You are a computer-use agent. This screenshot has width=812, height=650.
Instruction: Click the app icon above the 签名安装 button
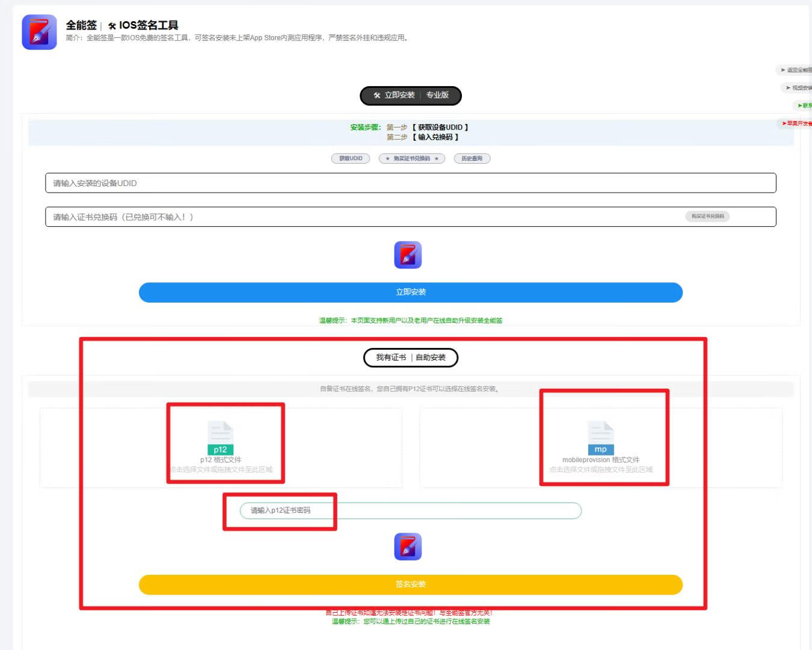coord(408,546)
